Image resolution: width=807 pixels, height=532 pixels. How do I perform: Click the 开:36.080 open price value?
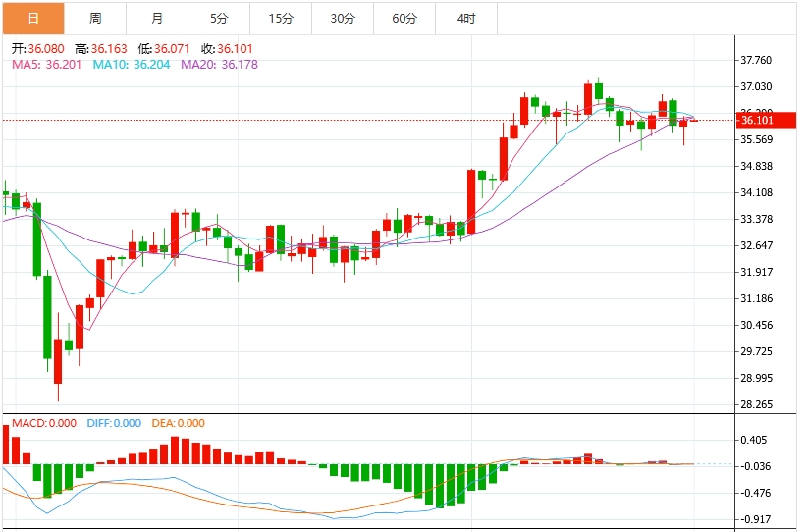[38, 49]
